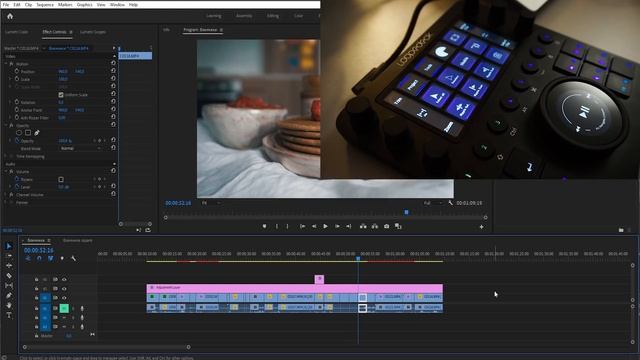Click Mark In button in Program Monitor
This screenshot has width=640, height=360.
click(277, 226)
